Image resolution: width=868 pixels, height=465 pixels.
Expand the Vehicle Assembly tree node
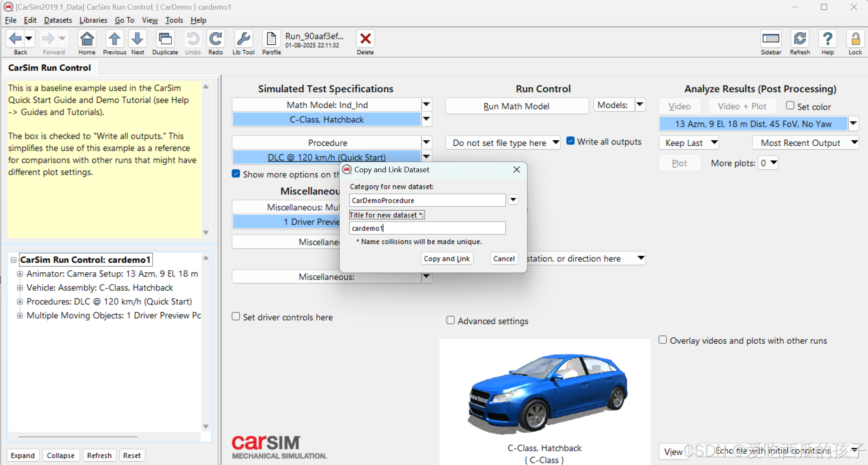pyautogui.click(x=19, y=288)
